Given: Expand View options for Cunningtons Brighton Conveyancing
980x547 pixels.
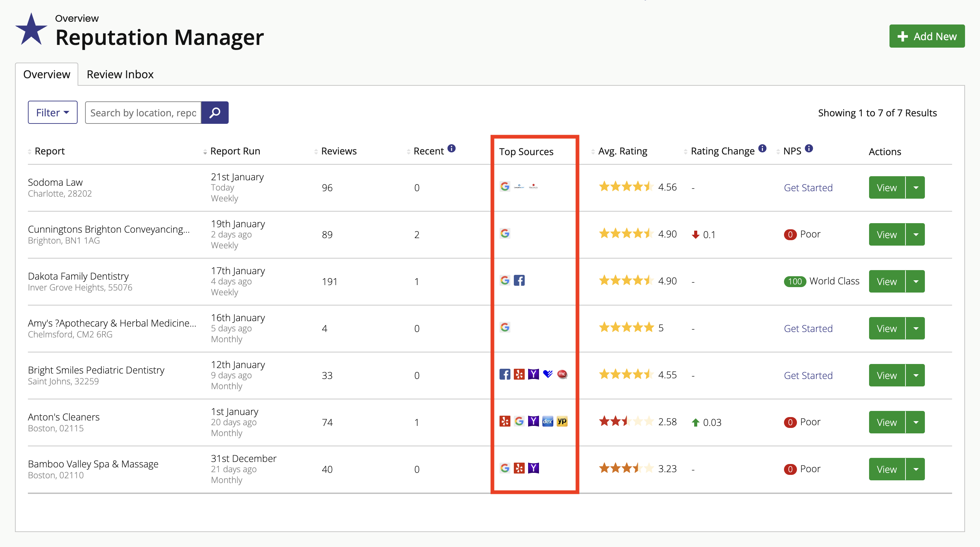Looking at the screenshot, I should [x=915, y=234].
